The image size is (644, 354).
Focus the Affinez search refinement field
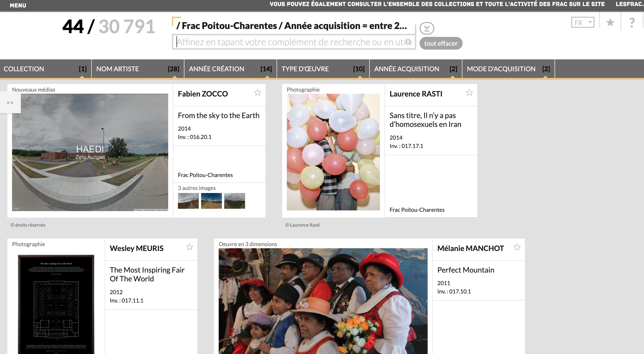point(294,42)
